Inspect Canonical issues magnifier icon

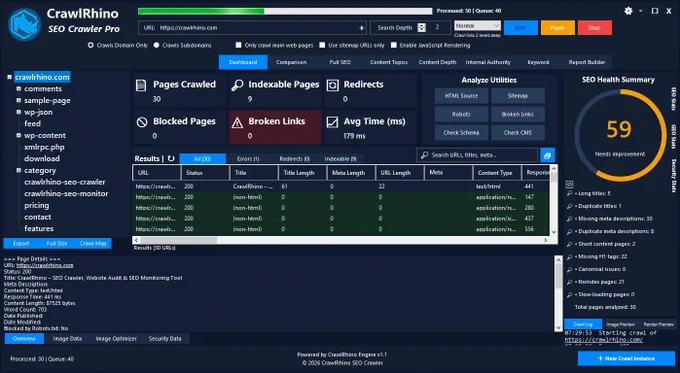click(569, 269)
